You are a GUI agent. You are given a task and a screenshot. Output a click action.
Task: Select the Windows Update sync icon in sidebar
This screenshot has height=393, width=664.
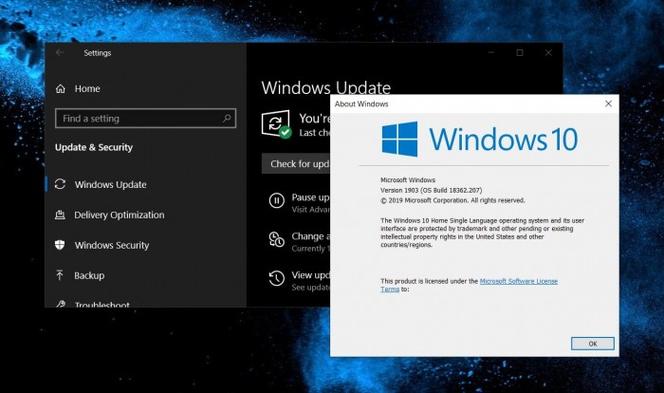[60, 184]
